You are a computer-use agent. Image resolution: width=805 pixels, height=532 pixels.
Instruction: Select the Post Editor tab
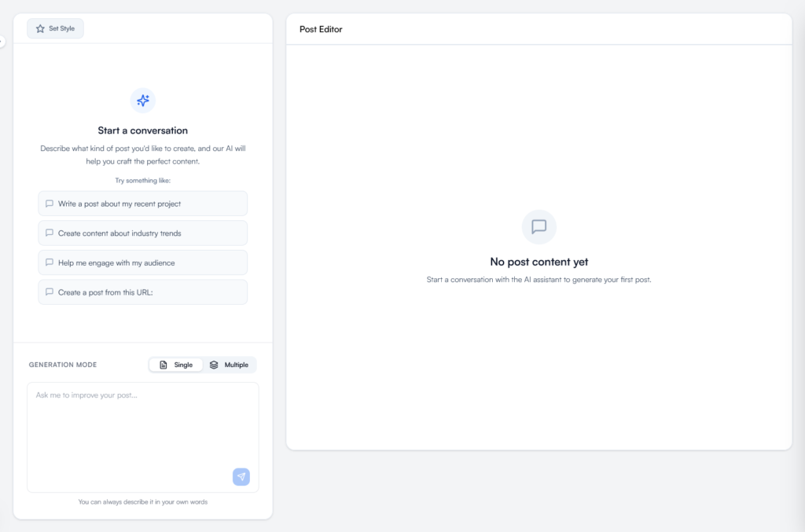pos(319,29)
